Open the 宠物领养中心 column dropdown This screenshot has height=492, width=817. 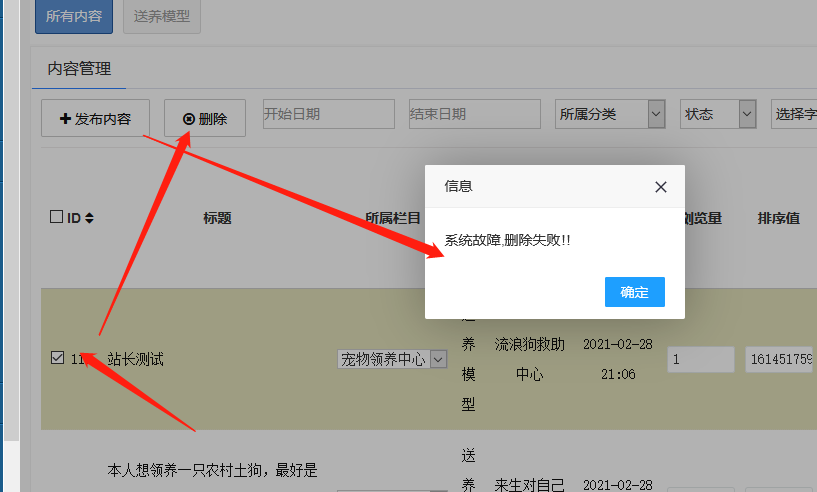click(391, 359)
